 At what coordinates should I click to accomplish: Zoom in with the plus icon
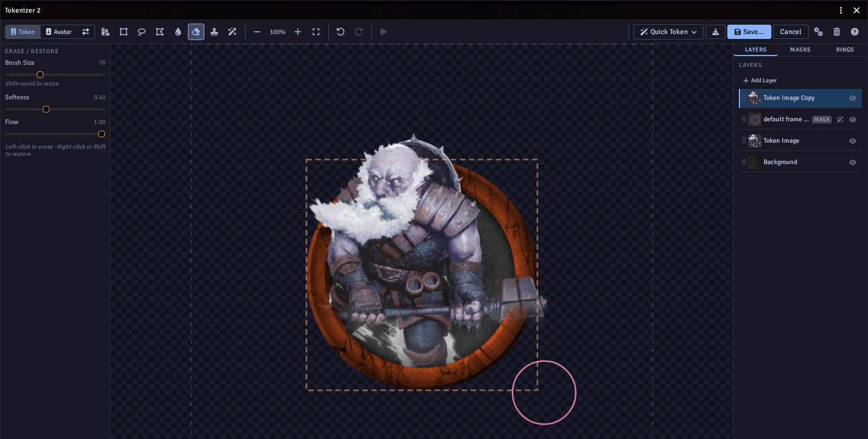298,32
